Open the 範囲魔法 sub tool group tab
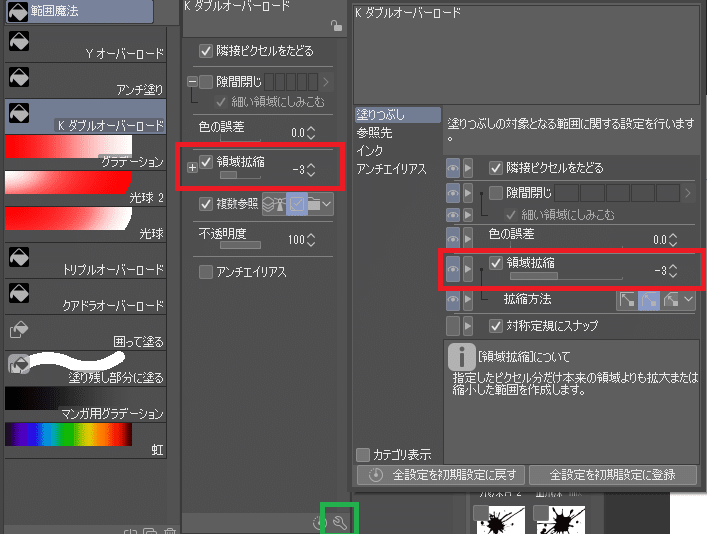Screen dimensions: 707x534 80,11
